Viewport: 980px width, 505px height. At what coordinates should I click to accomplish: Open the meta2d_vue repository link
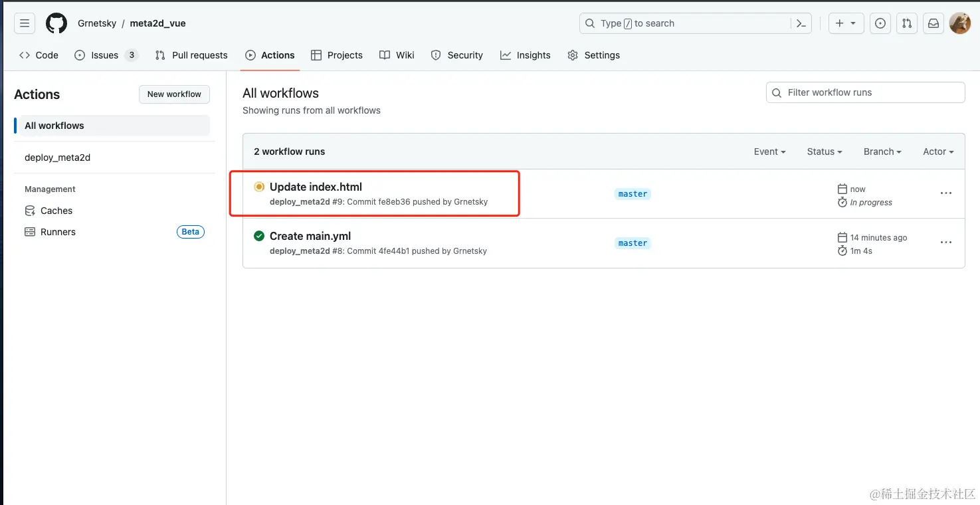pos(158,23)
